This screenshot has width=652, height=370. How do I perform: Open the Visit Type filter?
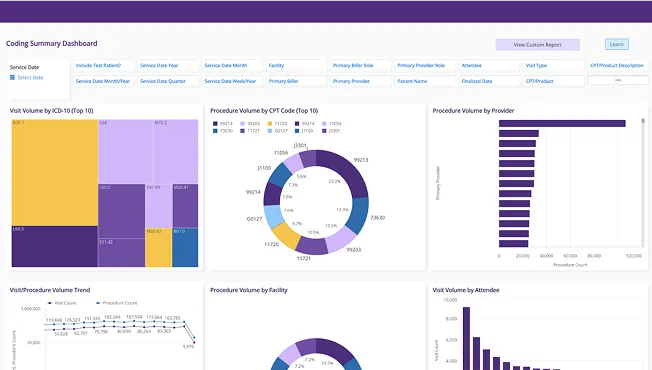pyautogui.click(x=553, y=66)
